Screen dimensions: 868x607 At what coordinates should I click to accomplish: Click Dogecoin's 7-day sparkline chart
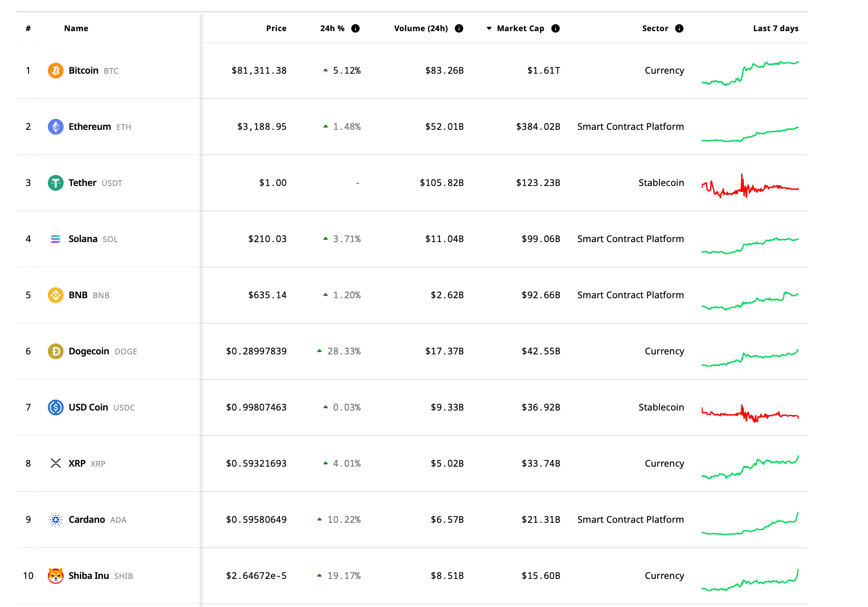tap(750, 358)
